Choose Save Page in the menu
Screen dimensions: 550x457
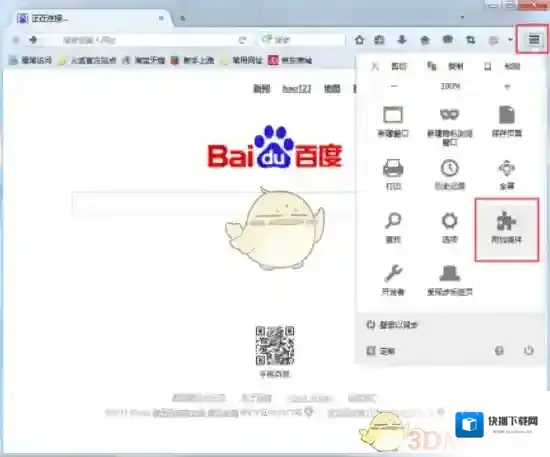(x=507, y=121)
